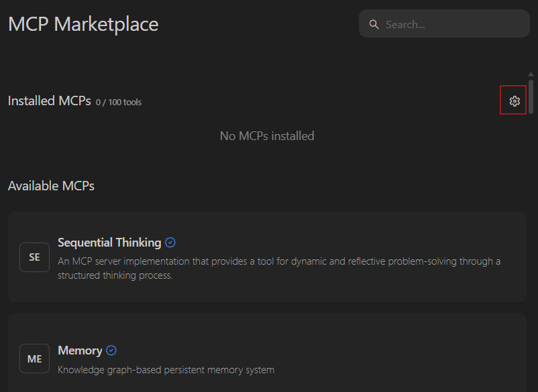The image size is (538, 392).
Task: Click the vertical scrollbar thumb
Action: pos(531,96)
